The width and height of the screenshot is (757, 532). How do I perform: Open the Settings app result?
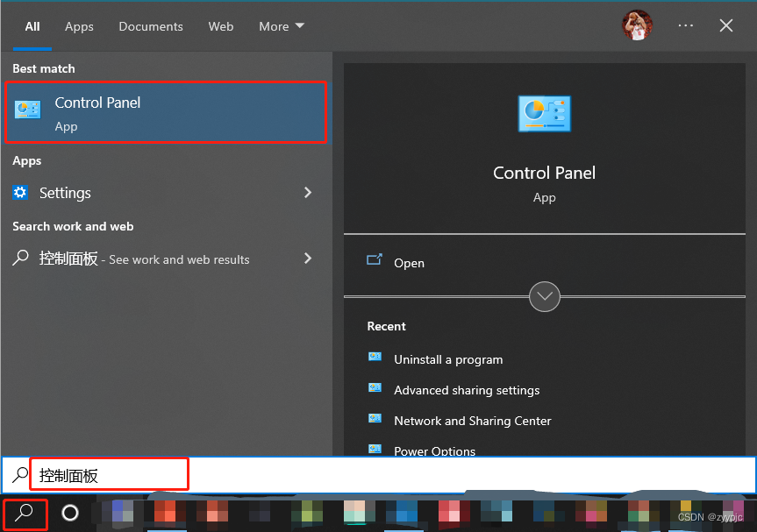[166, 193]
